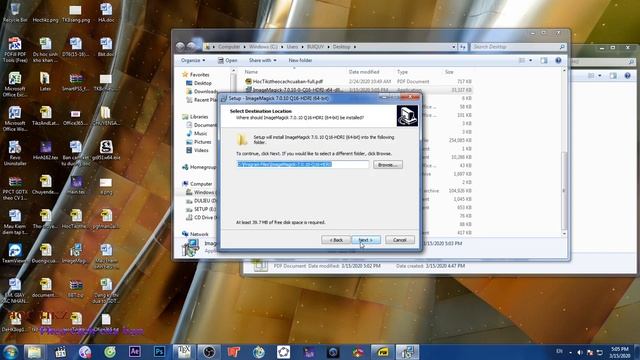
Task: Open OBS Studio from the taskbar
Action: coord(209,352)
